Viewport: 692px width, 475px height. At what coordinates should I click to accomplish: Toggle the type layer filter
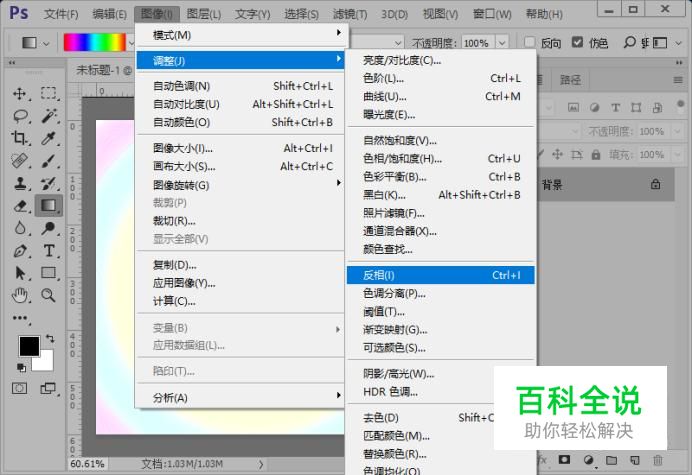point(615,107)
